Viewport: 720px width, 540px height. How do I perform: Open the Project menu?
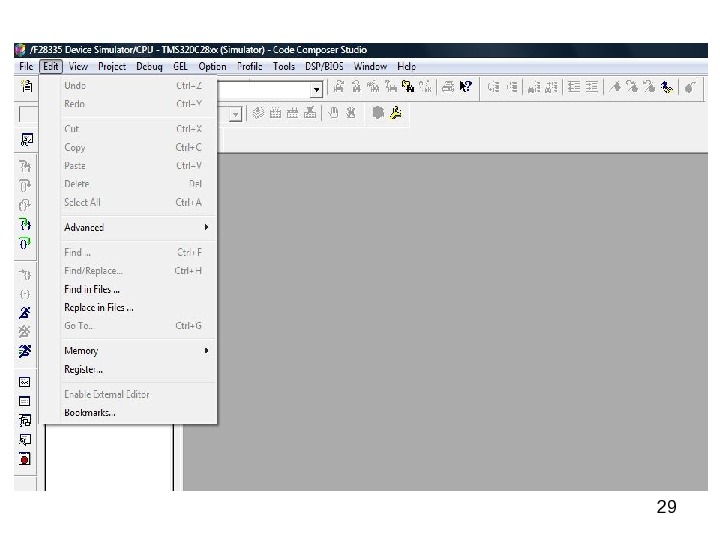112,67
